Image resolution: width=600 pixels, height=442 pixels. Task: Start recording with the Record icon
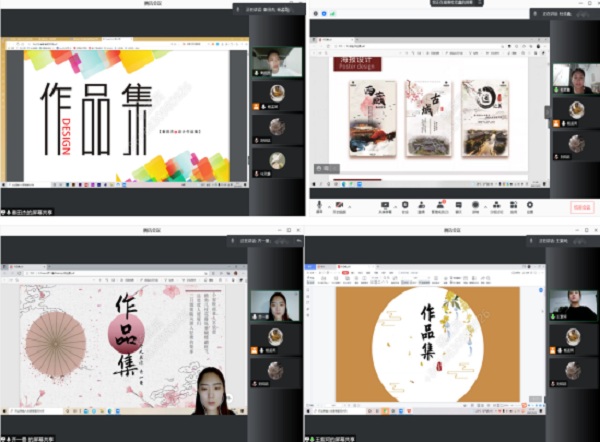pyautogui.click(x=475, y=207)
